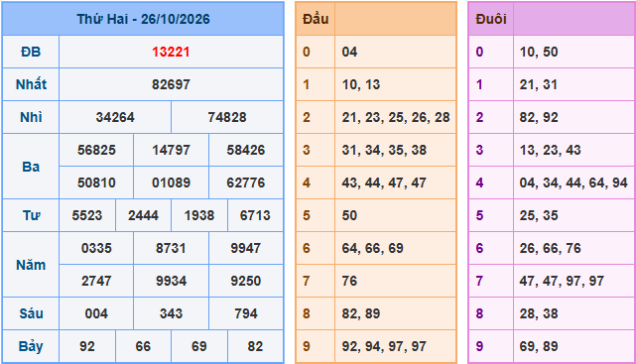This screenshot has width=636, height=364.
Task: Click the Đuôi table values '25, 35'
Action: coord(539,215)
